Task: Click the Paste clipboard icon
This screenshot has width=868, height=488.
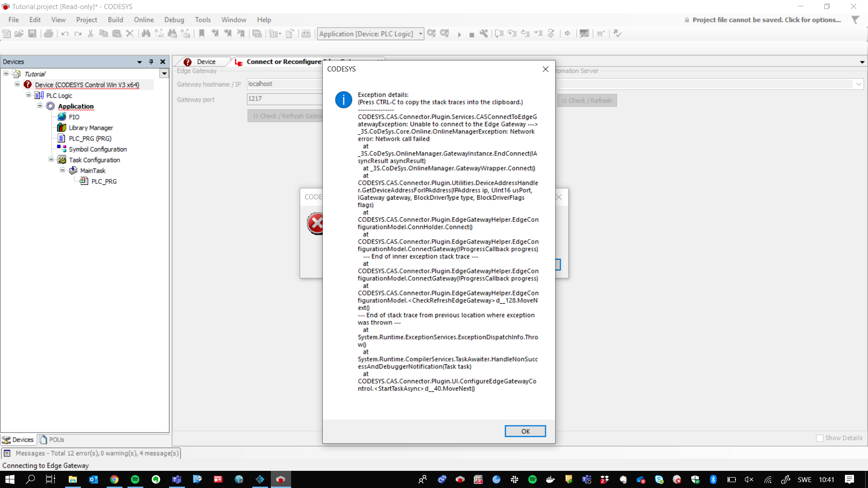Action: [x=117, y=33]
